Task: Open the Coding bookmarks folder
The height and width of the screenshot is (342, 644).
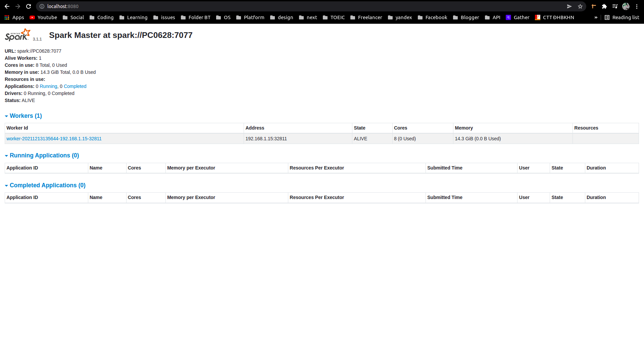Action: (x=101, y=17)
